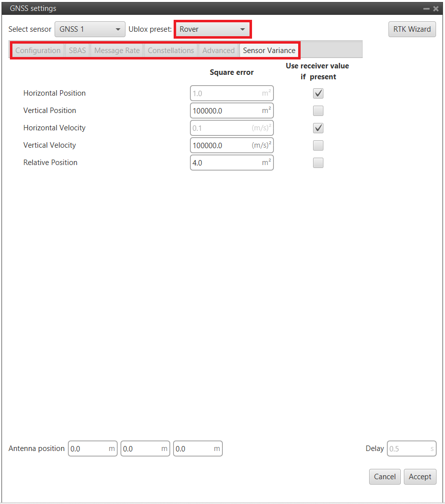445x504 pixels.
Task: Uncheck Horizontal Position receiver value checkbox
Action: (x=318, y=93)
